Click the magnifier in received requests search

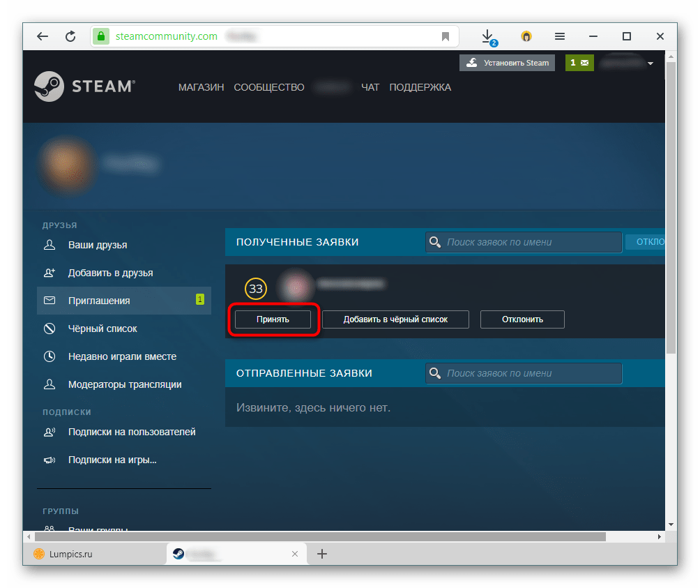click(x=435, y=242)
